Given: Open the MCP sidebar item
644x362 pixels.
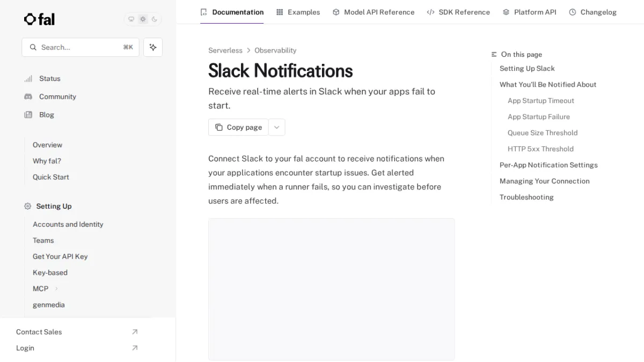Looking at the screenshot, I should 40,289.
